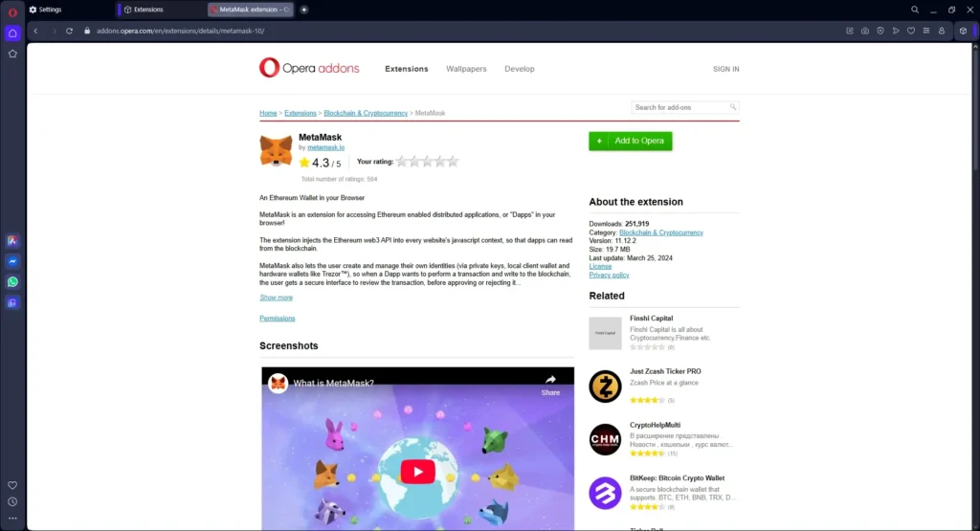This screenshot has width=980, height=531.
Task: Click the BitKeep purple logo thumbnail
Action: tap(605, 493)
